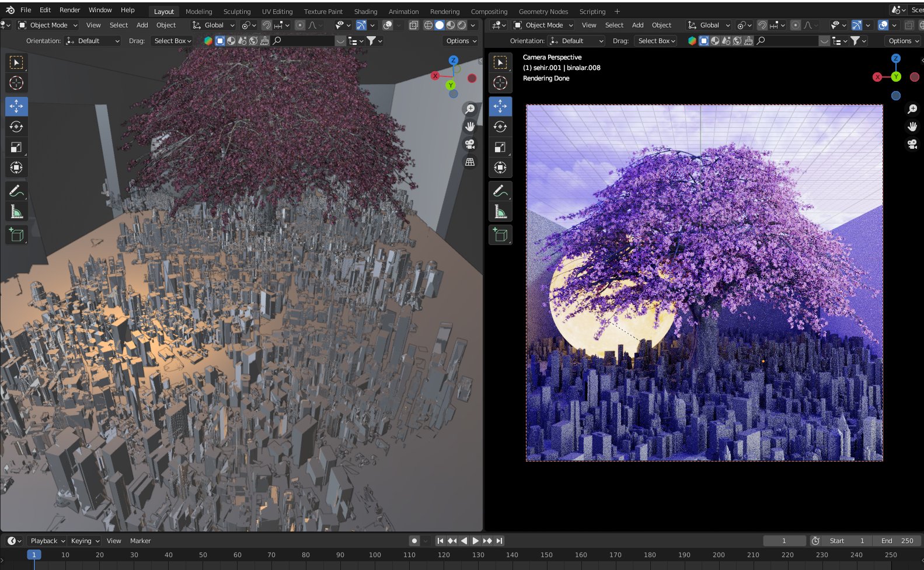Image resolution: width=924 pixels, height=570 pixels.
Task: Click the zoom magnifier icon in left viewport
Action: 470,109
